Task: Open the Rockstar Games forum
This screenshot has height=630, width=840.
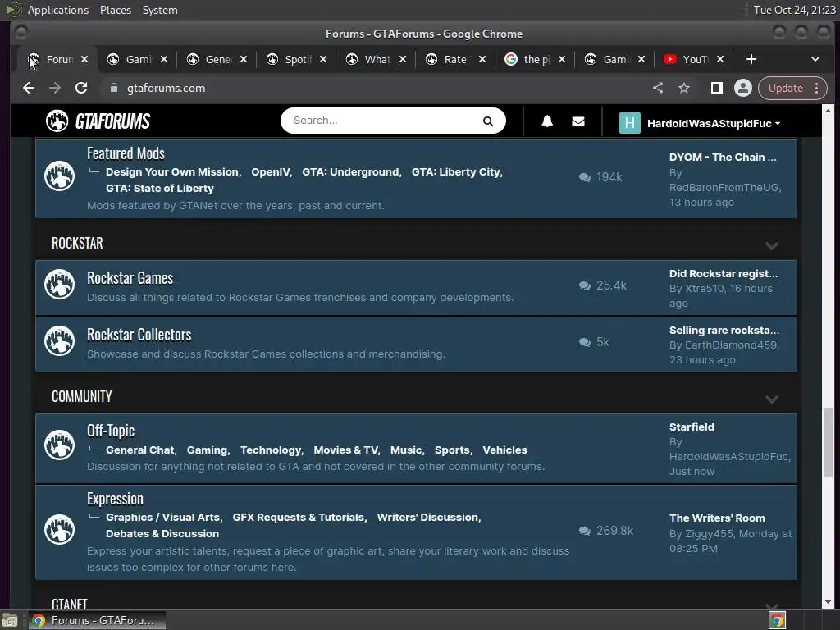Action: (x=130, y=278)
